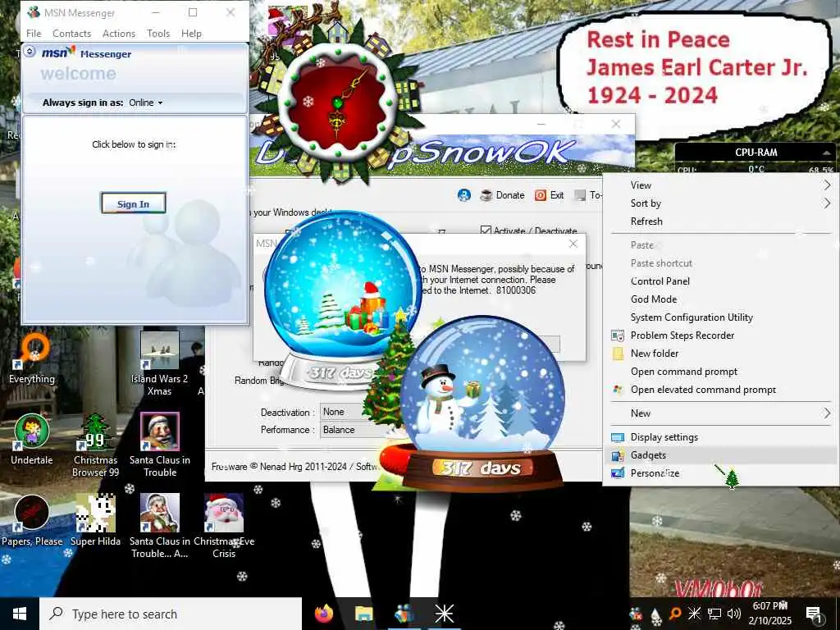Open File Explorer from the taskbar
This screenshot has width=840, height=630.
pyautogui.click(x=363, y=614)
